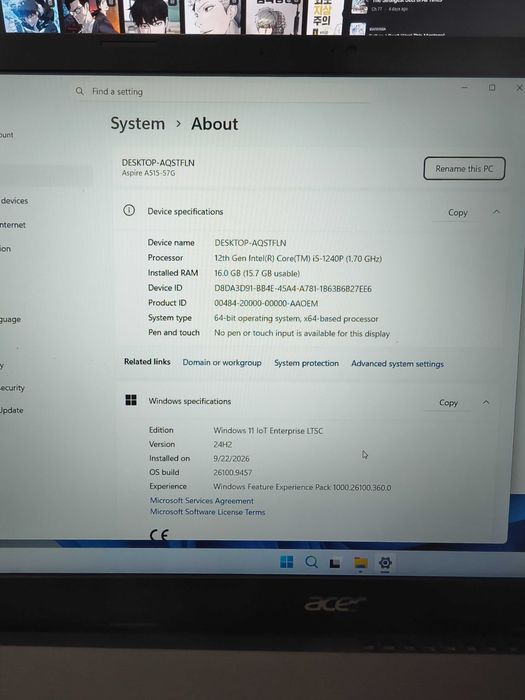Open the Domain or workgroup link

point(222,362)
